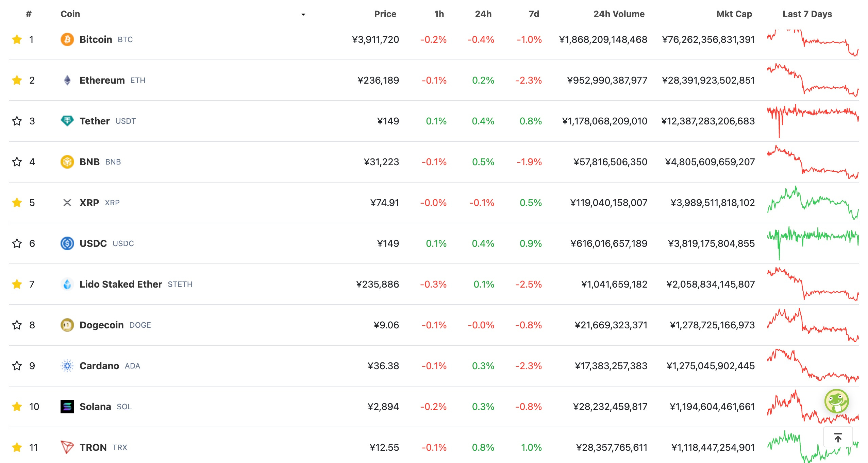
Task: Click Ethereum market cap ¥28,391,923,502,851
Action: 708,80
